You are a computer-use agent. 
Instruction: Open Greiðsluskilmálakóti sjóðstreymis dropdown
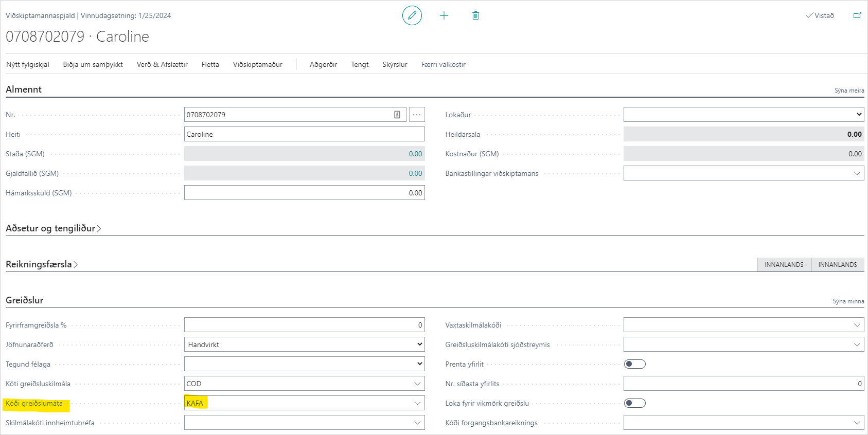point(857,345)
